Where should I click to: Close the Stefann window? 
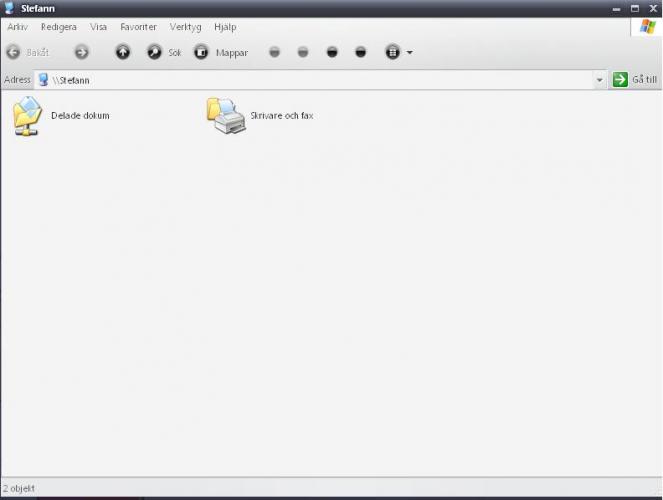[653, 8]
